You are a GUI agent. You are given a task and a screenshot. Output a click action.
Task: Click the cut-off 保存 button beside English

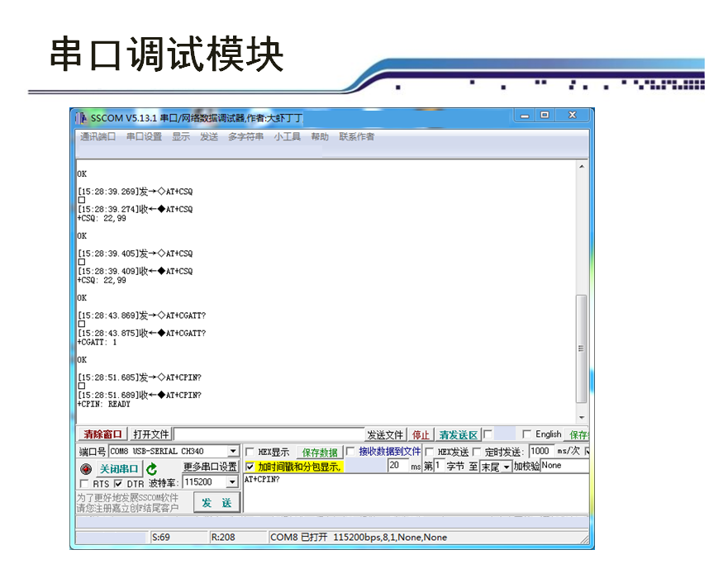tap(578, 434)
